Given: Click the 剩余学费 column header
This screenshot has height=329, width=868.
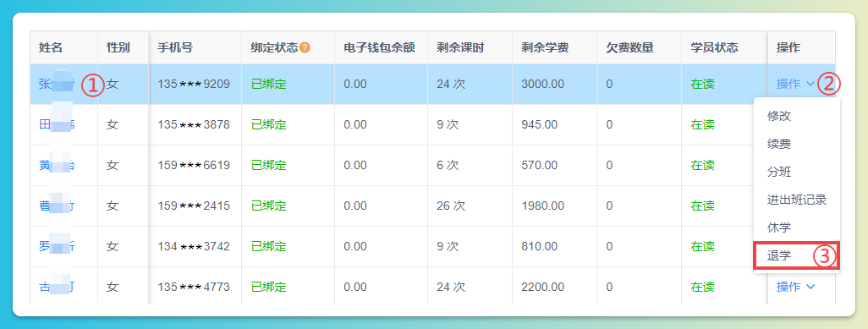Looking at the screenshot, I should [x=545, y=47].
